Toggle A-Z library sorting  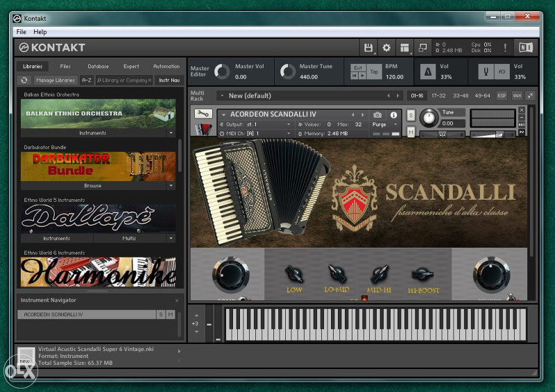86,80
